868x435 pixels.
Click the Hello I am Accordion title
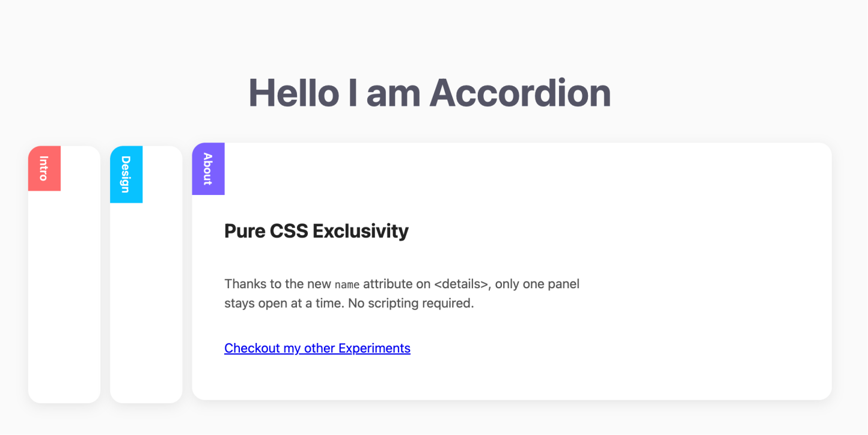[429, 93]
